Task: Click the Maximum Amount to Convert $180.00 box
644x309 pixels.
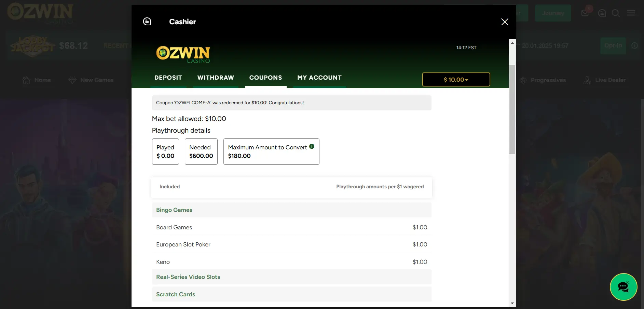Action: pyautogui.click(x=271, y=151)
